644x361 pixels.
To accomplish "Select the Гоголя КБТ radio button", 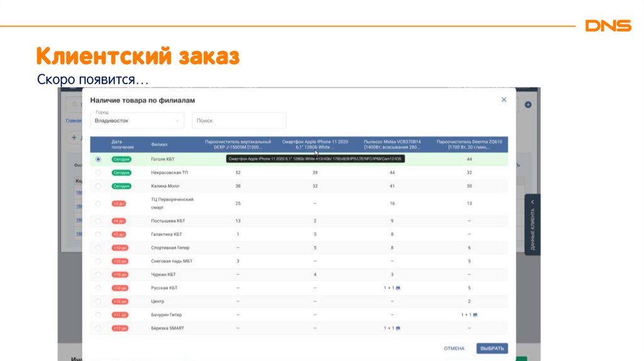I will click(98, 159).
